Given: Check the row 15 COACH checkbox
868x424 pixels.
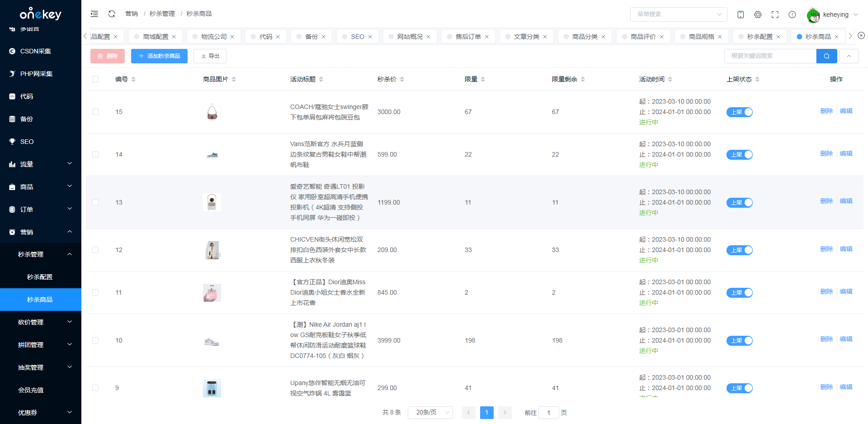Looking at the screenshot, I should coord(95,112).
